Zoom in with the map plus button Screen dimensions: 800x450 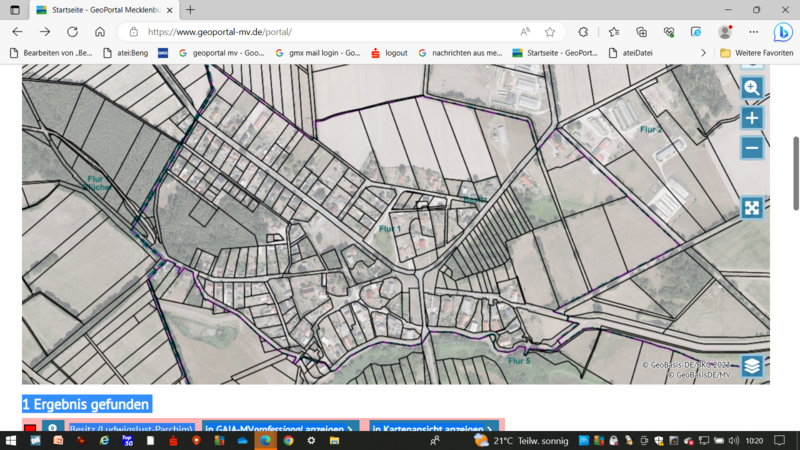(x=752, y=118)
